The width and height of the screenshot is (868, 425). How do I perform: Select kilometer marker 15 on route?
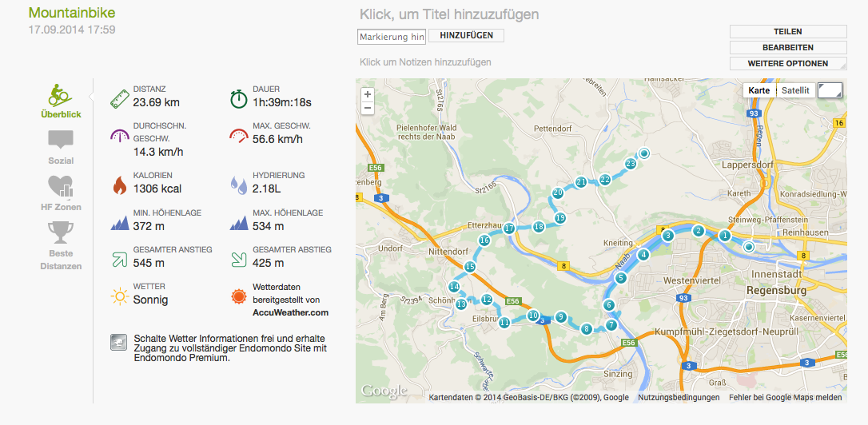coord(470,268)
